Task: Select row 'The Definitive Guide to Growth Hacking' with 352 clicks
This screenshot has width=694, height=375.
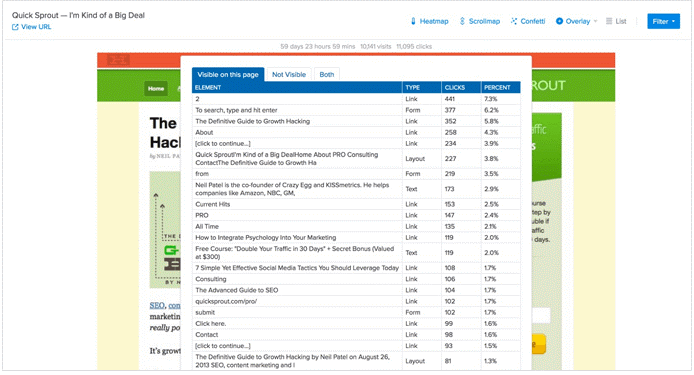Action: (x=356, y=121)
